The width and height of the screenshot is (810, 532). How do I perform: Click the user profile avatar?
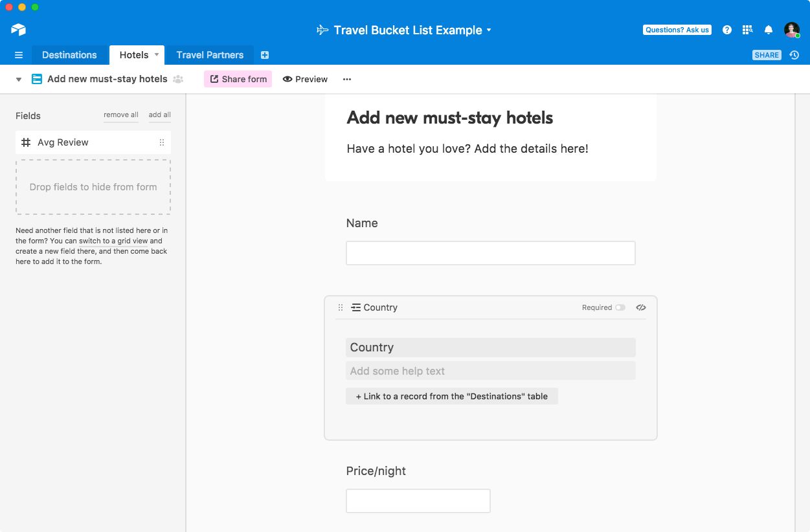click(791, 30)
